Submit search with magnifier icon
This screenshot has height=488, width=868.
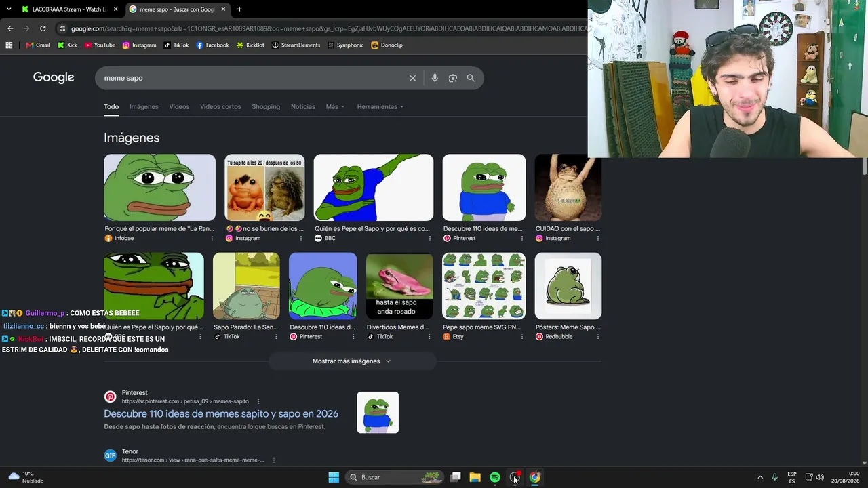pyautogui.click(x=471, y=78)
